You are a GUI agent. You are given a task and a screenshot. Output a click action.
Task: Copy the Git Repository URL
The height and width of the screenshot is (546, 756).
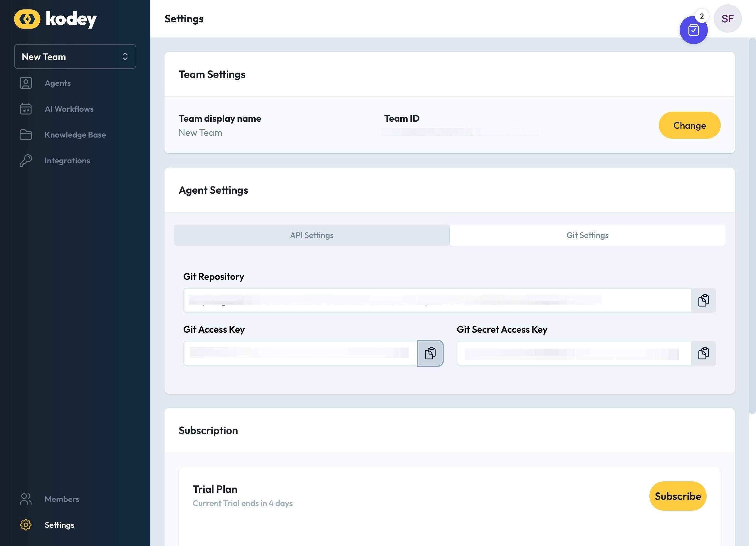point(704,300)
